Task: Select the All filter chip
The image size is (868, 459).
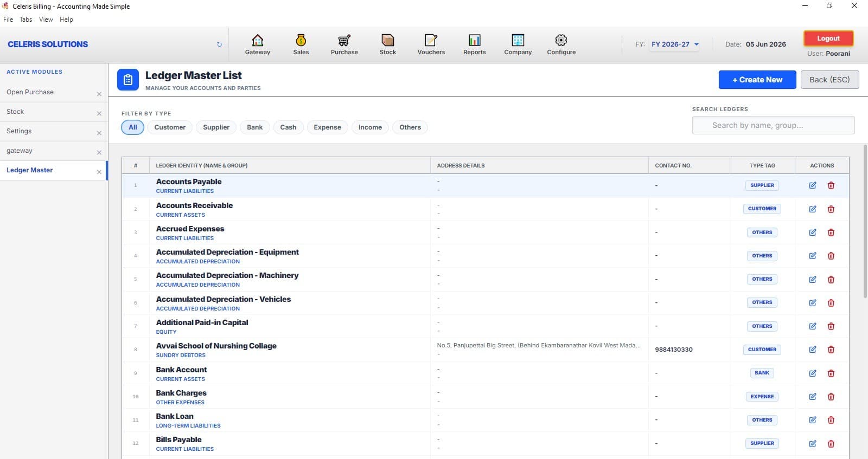Action: (133, 127)
